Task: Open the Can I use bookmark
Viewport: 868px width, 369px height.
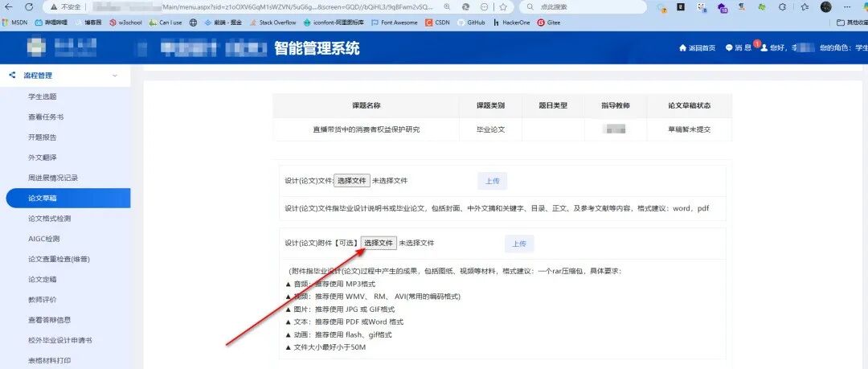Action: (x=166, y=23)
